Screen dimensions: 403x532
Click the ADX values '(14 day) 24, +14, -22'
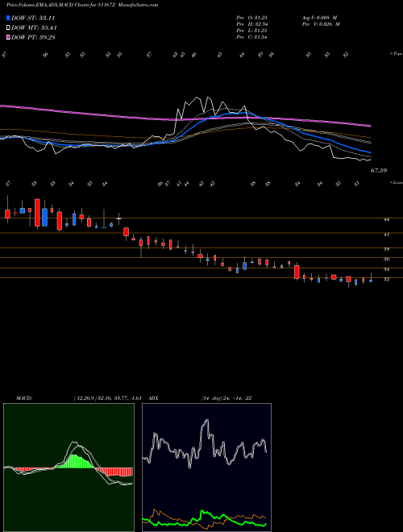[x=226, y=398]
